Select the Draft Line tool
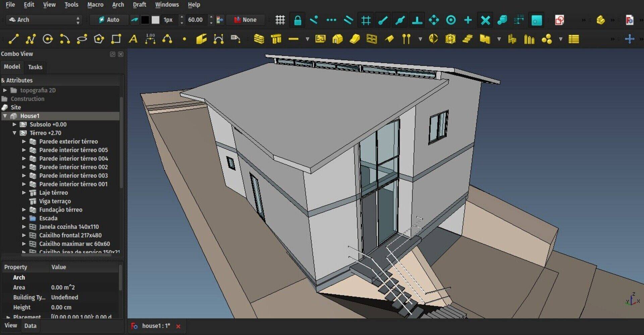 pos(13,39)
